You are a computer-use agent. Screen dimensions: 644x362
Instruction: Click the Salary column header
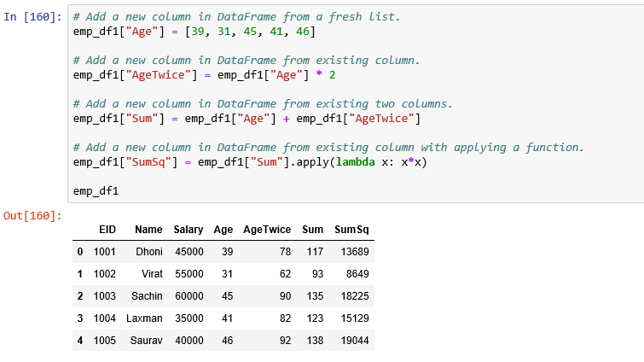pos(188,230)
